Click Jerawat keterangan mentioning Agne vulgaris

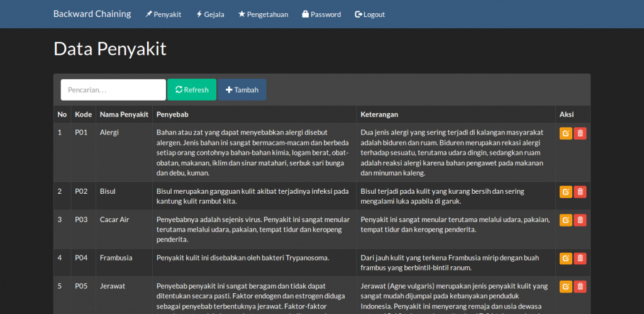coord(454,298)
